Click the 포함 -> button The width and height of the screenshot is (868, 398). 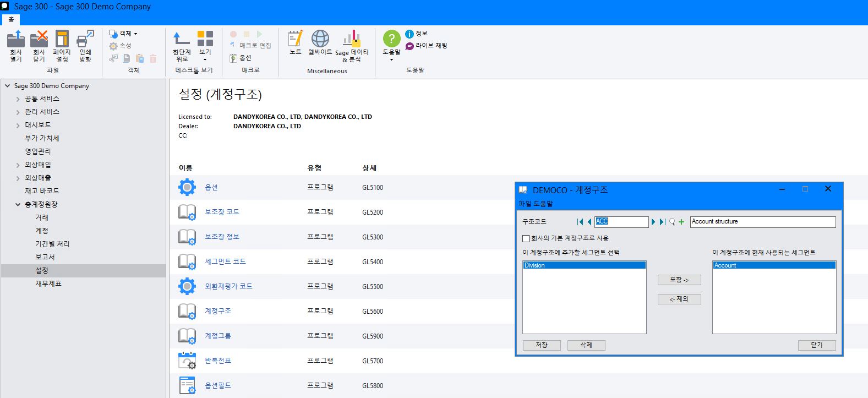pos(679,280)
